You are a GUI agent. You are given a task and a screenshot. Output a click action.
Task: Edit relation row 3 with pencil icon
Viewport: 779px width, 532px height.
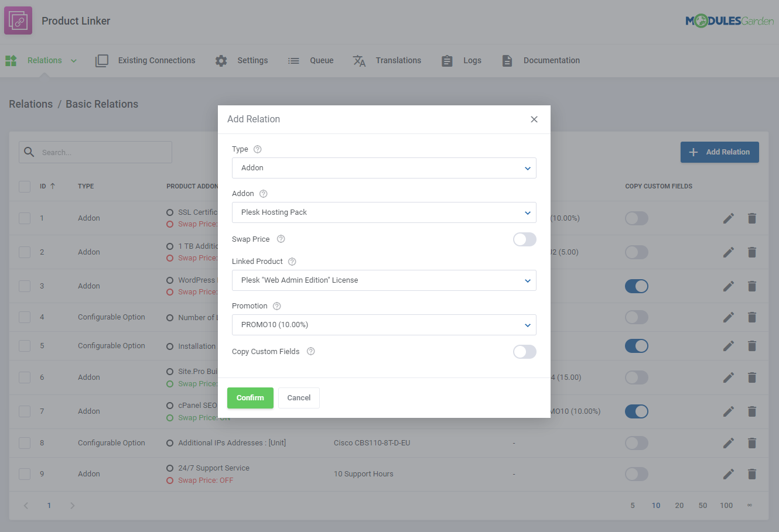pyautogui.click(x=729, y=286)
